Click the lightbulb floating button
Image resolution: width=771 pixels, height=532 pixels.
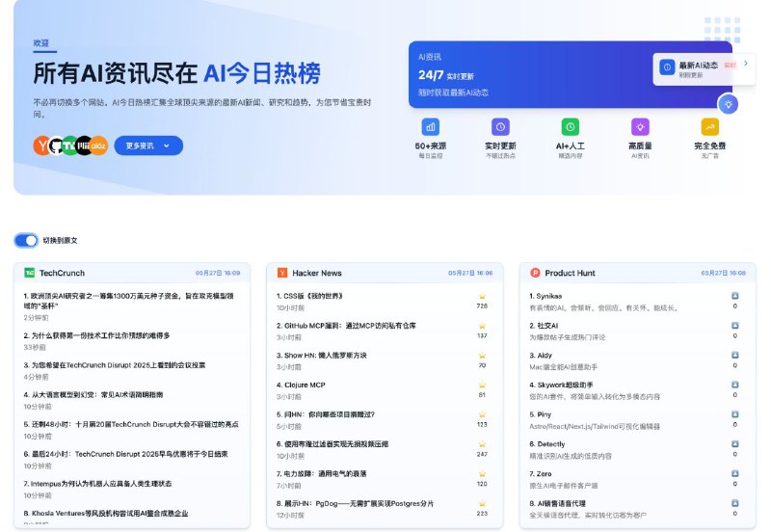728,104
